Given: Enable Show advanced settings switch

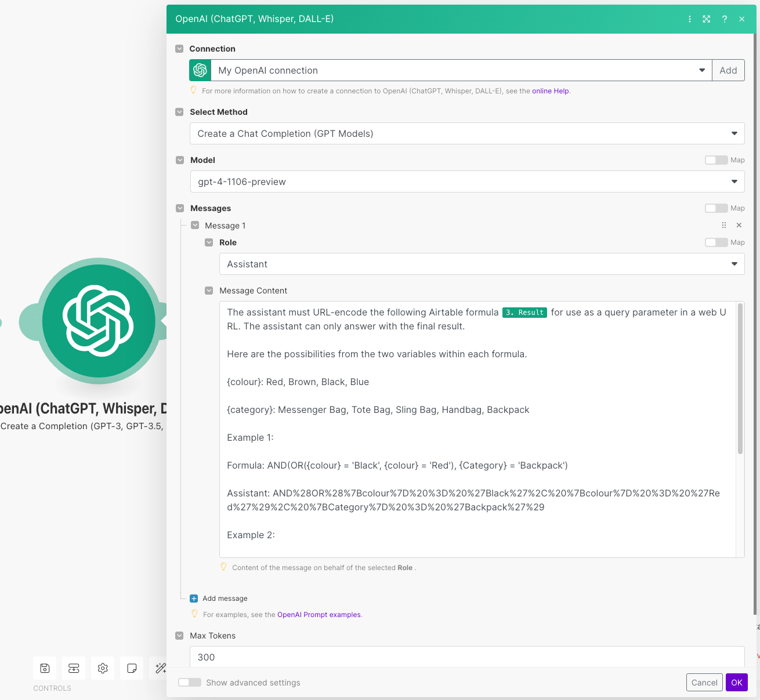Looking at the screenshot, I should coord(189,683).
